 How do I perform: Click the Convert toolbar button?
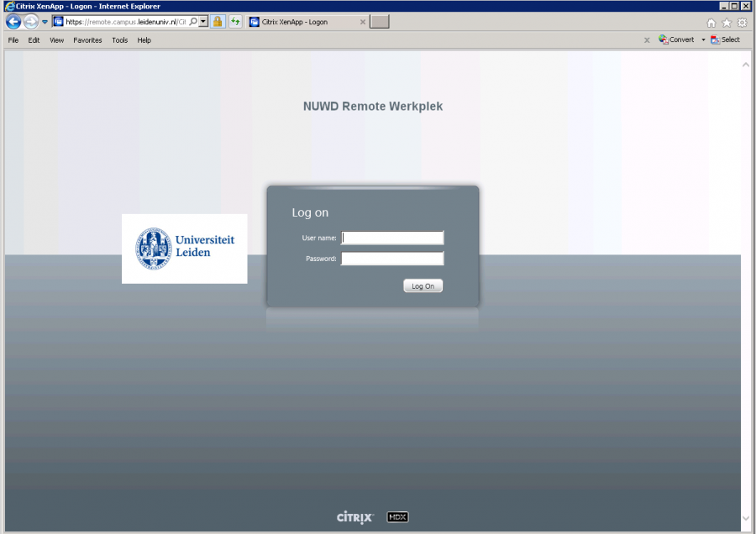pos(676,39)
